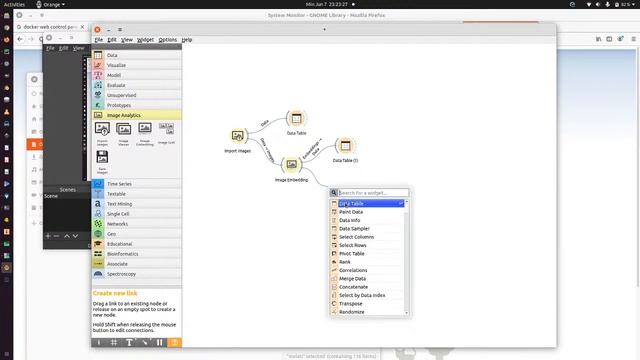Expand the Textable category

[x=137, y=194]
